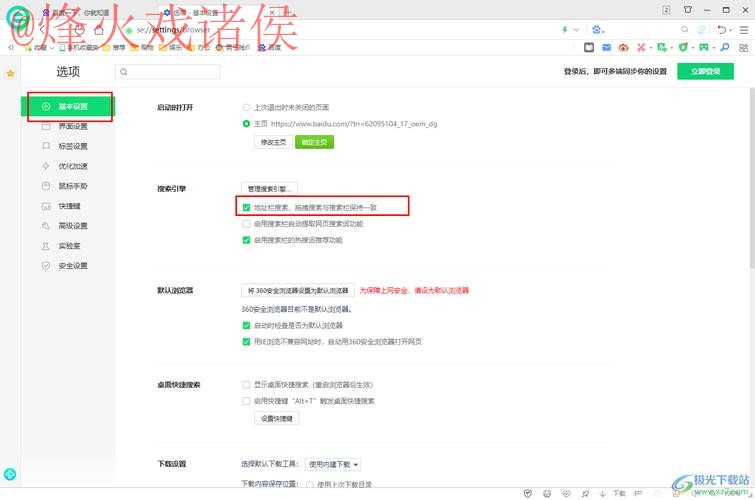Enable the Alt+T desktop quick search checkbox
Screen dimensions: 755x500
click(x=246, y=401)
